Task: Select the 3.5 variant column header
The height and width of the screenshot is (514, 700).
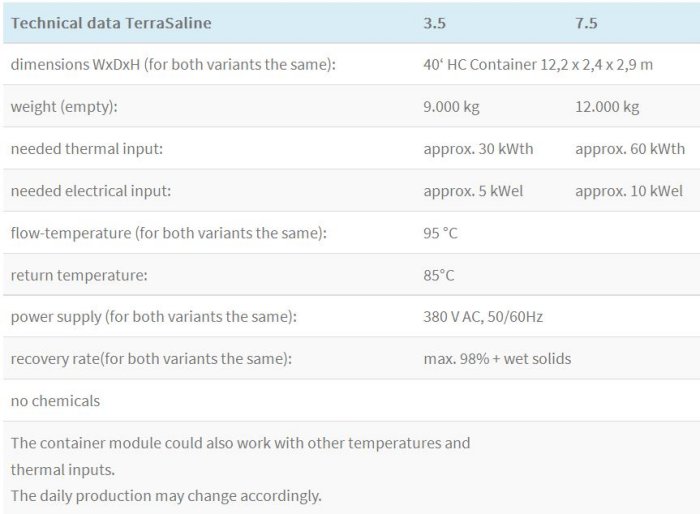Action: 434,22
